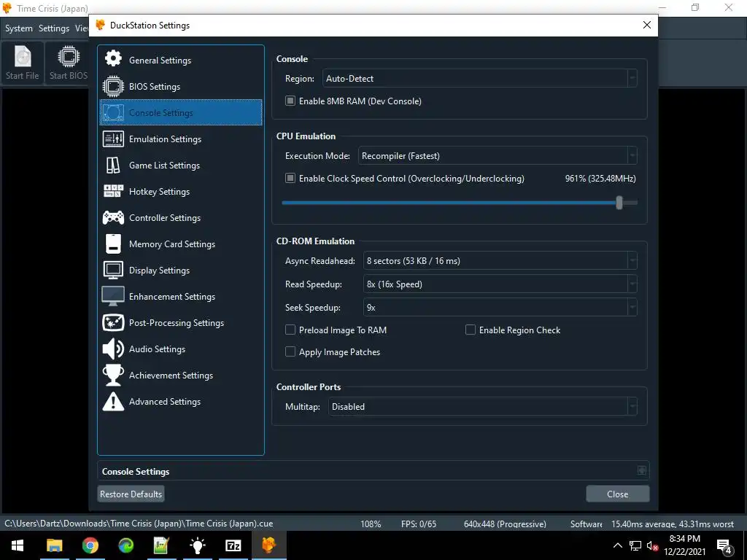Open the lightbulb app in the taskbar
This screenshot has width=747, height=560.
197,545
